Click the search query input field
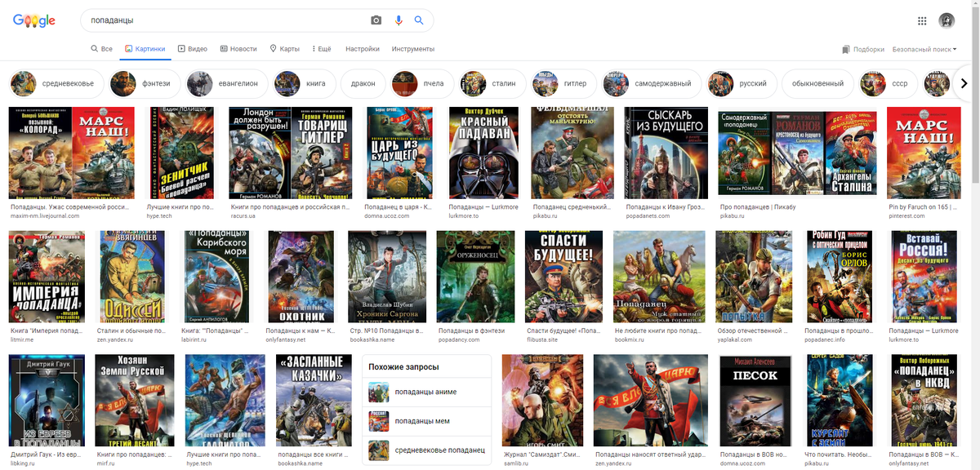 225,20
